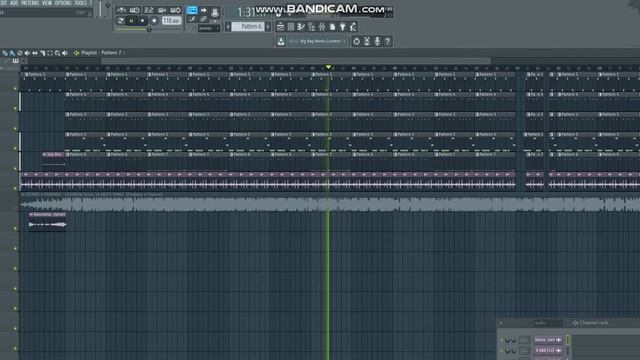Viewport: 640px width, 360px height.
Task: Open the Mixer faders icon
Action: [322, 27]
